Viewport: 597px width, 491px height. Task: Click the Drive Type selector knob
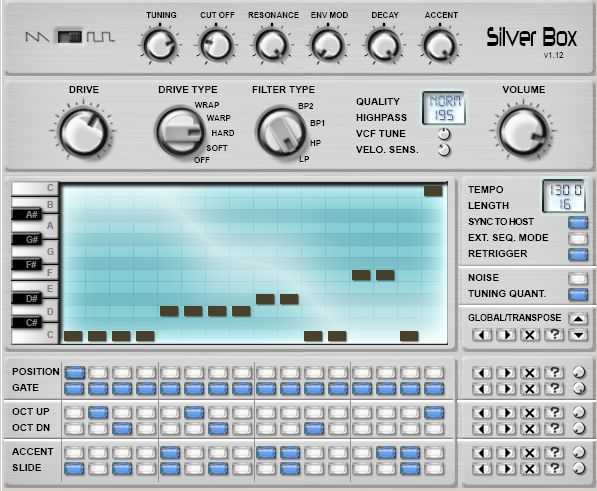pyautogui.click(x=180, y=132)
